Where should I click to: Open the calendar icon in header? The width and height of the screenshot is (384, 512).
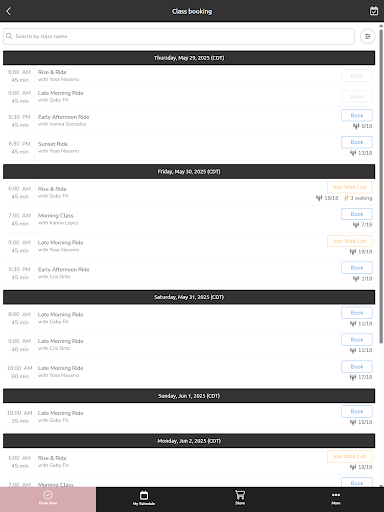click(x=374, y=11)
